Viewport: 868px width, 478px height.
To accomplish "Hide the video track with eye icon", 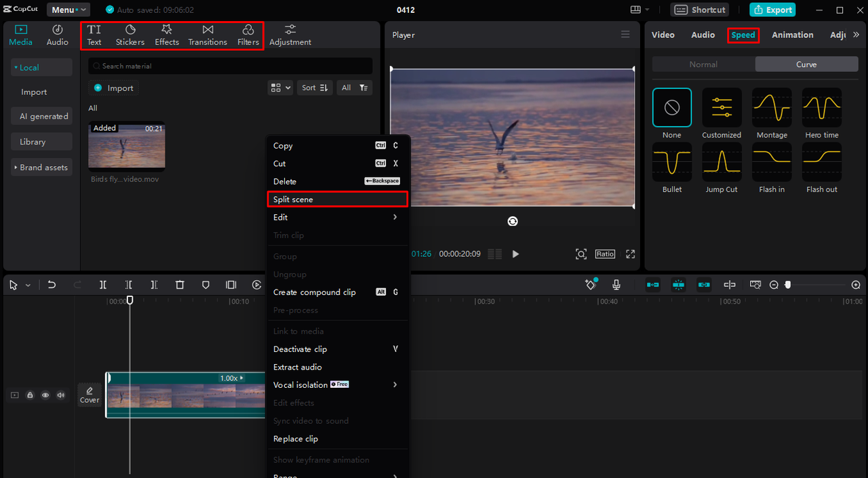I will pos(45,395).
